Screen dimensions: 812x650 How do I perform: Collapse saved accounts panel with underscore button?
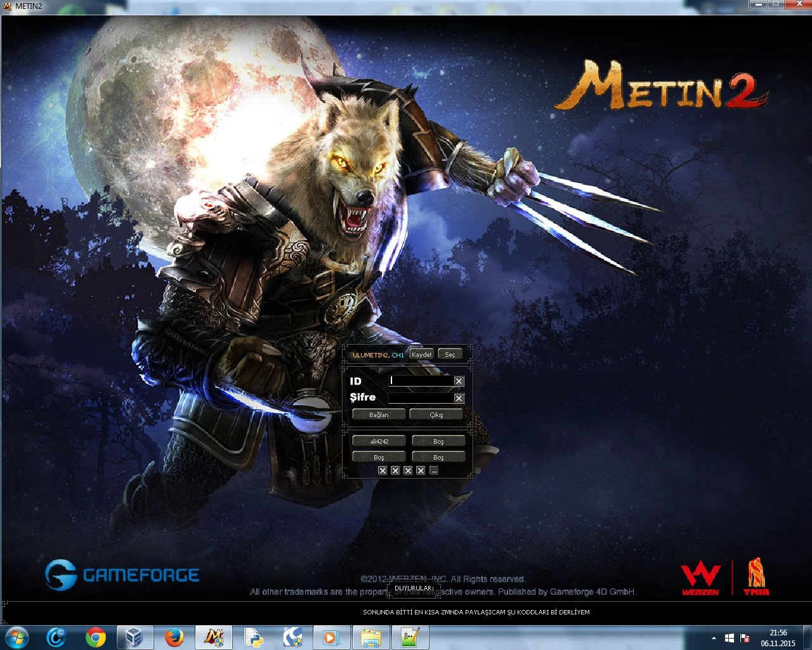tap(434, 470)
